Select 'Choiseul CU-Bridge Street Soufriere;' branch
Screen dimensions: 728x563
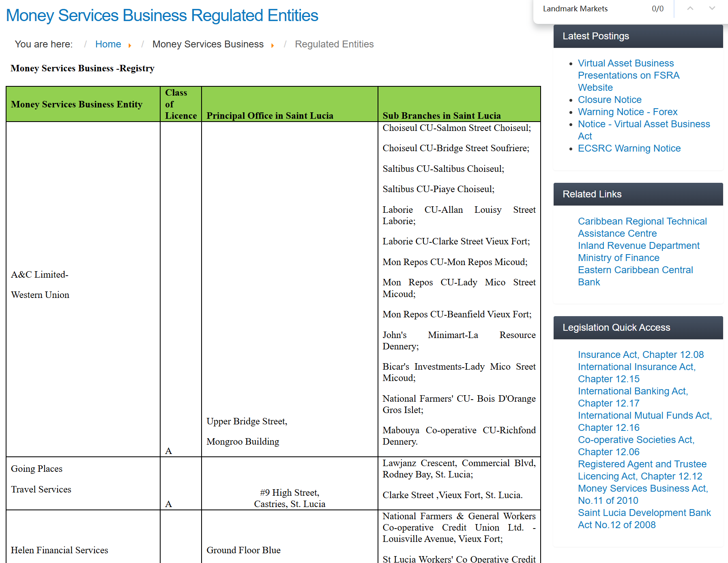(x=456, y=148)
